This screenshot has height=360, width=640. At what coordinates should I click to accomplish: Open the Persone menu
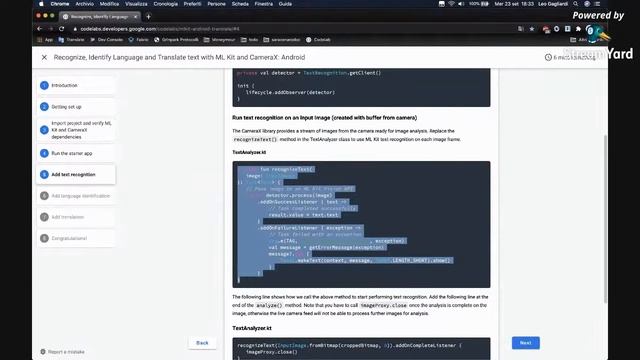pos(216,4)
